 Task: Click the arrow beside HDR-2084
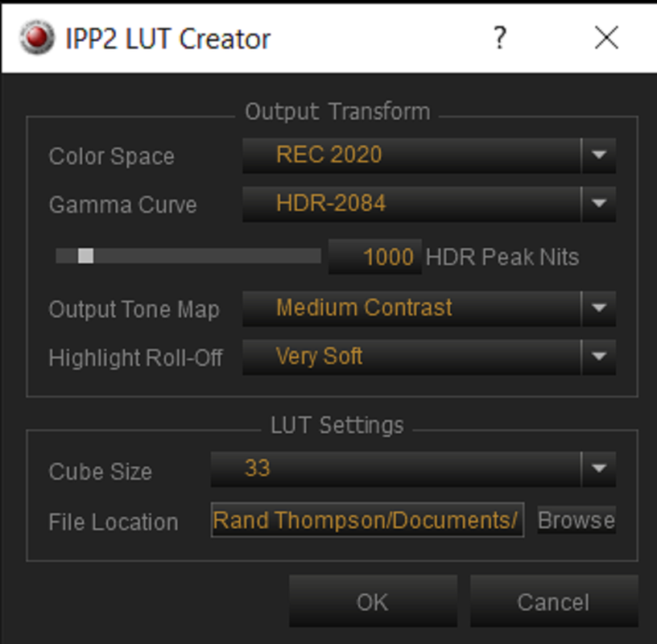599,204
